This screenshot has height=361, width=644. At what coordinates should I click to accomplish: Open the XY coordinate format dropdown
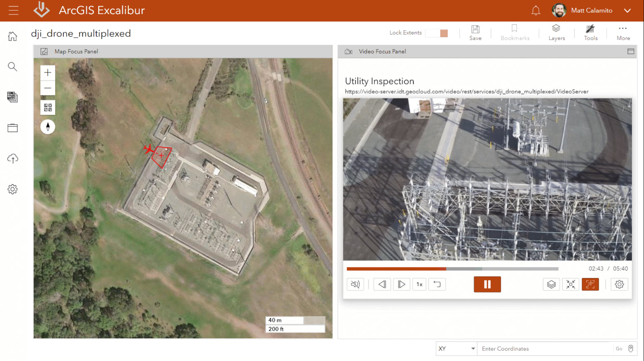[456, 349]
